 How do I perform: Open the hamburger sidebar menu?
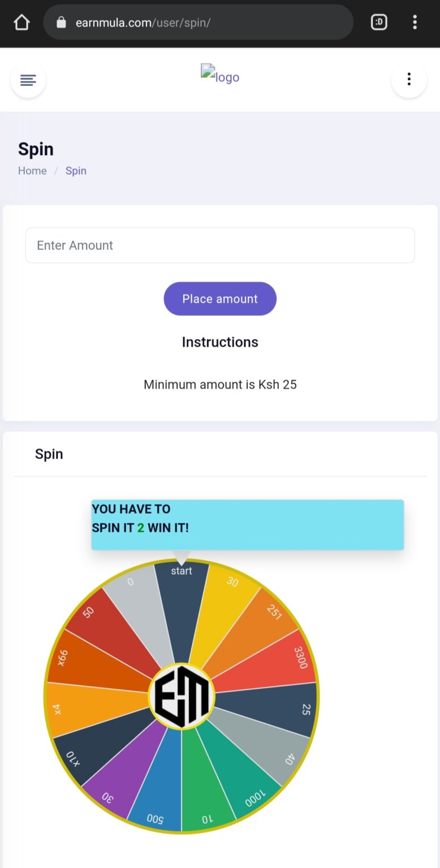point(28,80)
